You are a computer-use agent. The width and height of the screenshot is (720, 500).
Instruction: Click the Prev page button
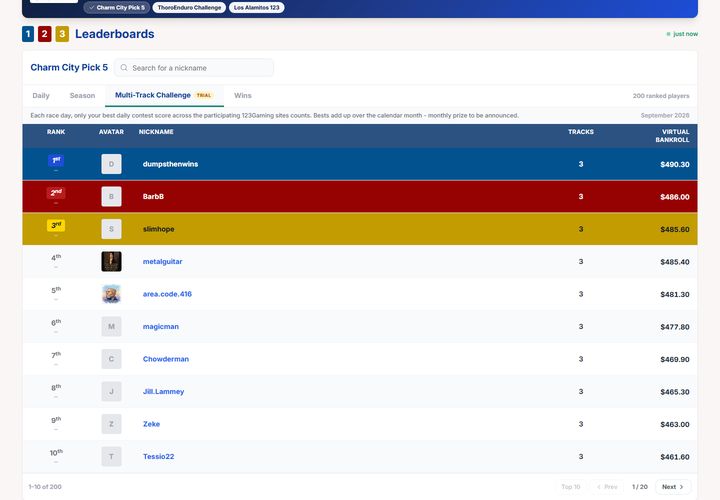pos(607,487)
